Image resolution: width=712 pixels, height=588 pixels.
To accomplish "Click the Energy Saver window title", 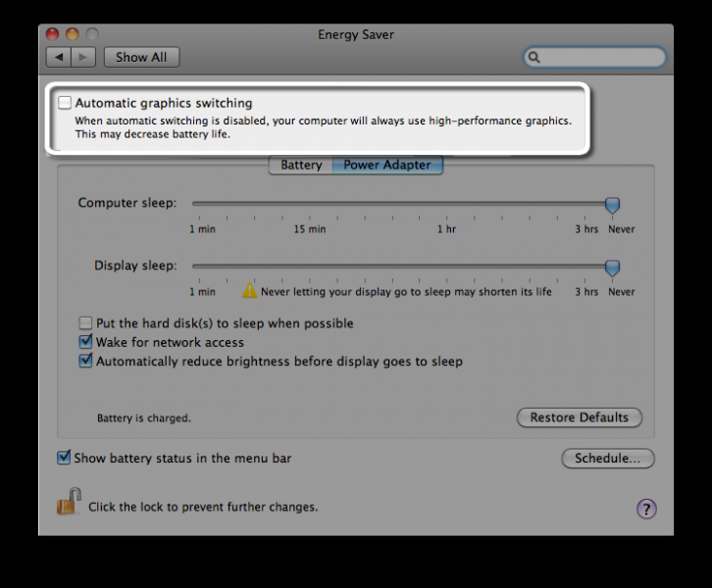I will 356,34.
